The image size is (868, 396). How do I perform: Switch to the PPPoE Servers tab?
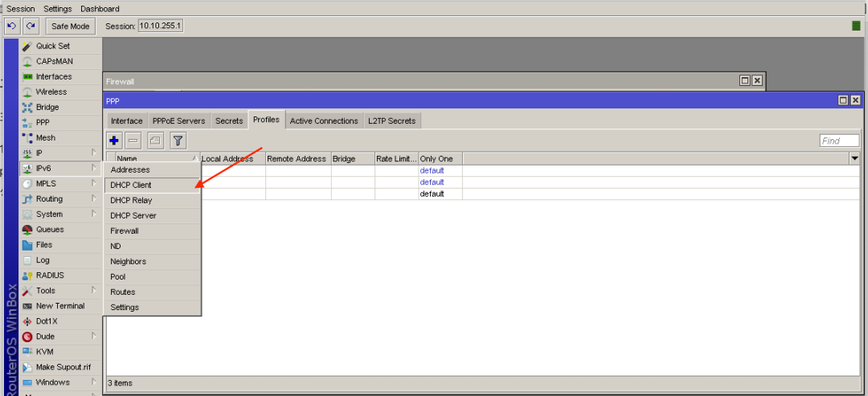[x=178, y=121]
